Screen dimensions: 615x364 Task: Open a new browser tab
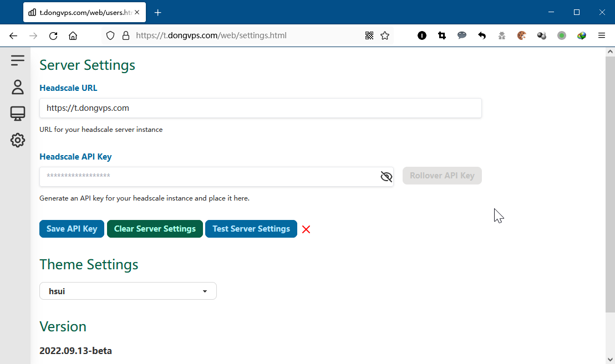[158, 12]
